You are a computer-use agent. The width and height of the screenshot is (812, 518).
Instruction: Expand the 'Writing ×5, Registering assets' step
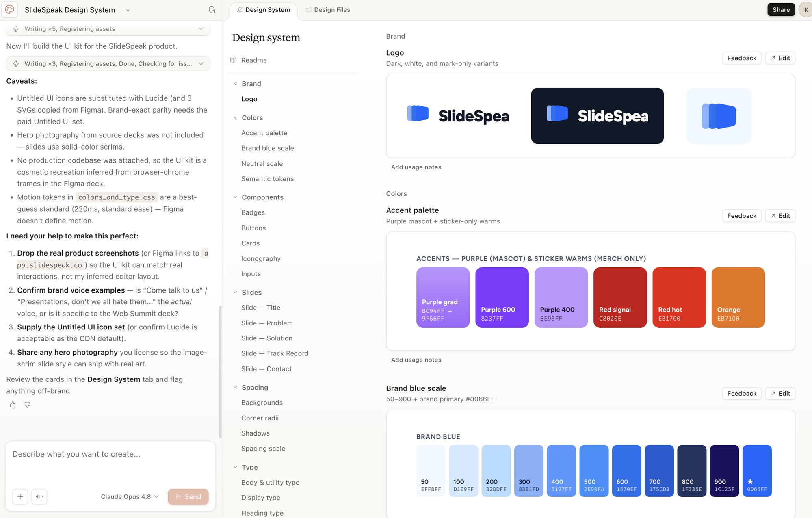(x=108, y=29)
